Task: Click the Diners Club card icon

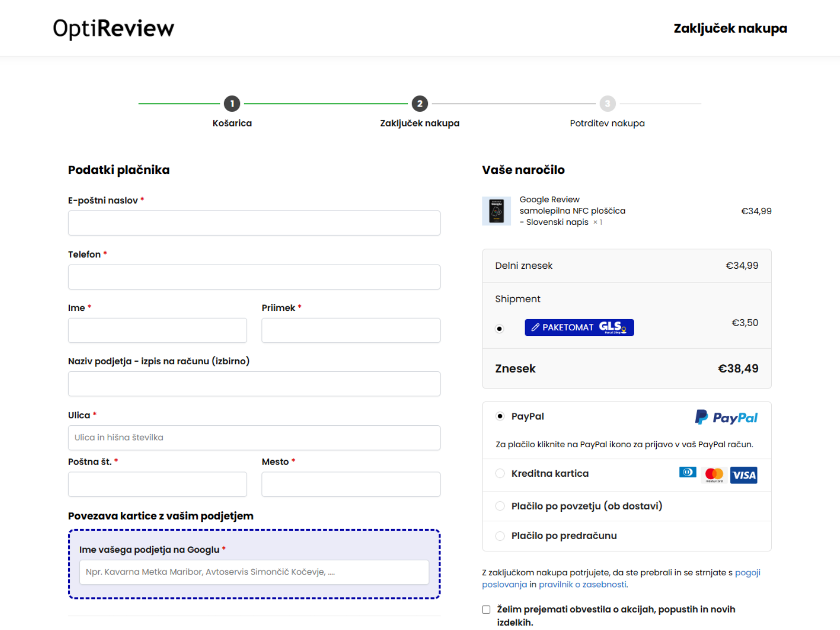Action: 688,472
